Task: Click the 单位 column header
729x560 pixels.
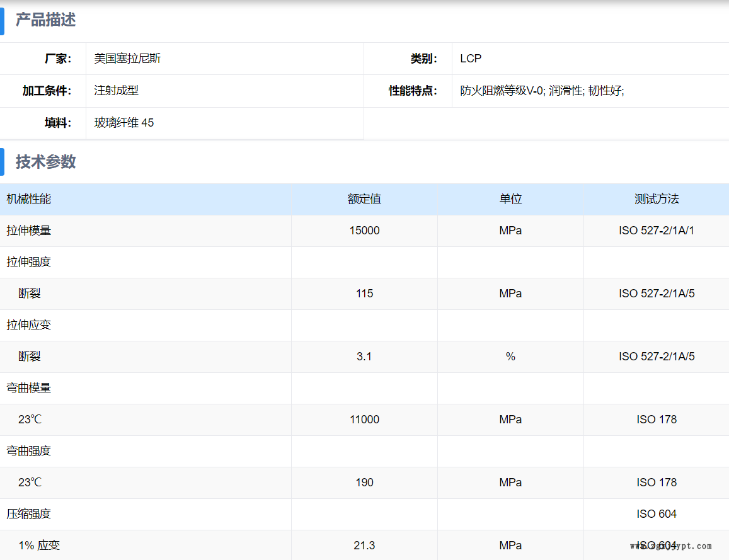Action: 510,199
